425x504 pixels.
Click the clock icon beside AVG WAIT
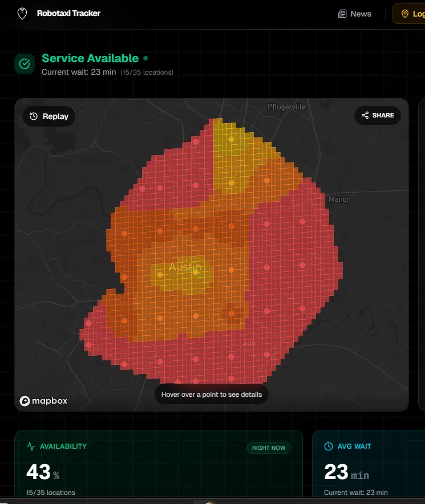(329, 446)
